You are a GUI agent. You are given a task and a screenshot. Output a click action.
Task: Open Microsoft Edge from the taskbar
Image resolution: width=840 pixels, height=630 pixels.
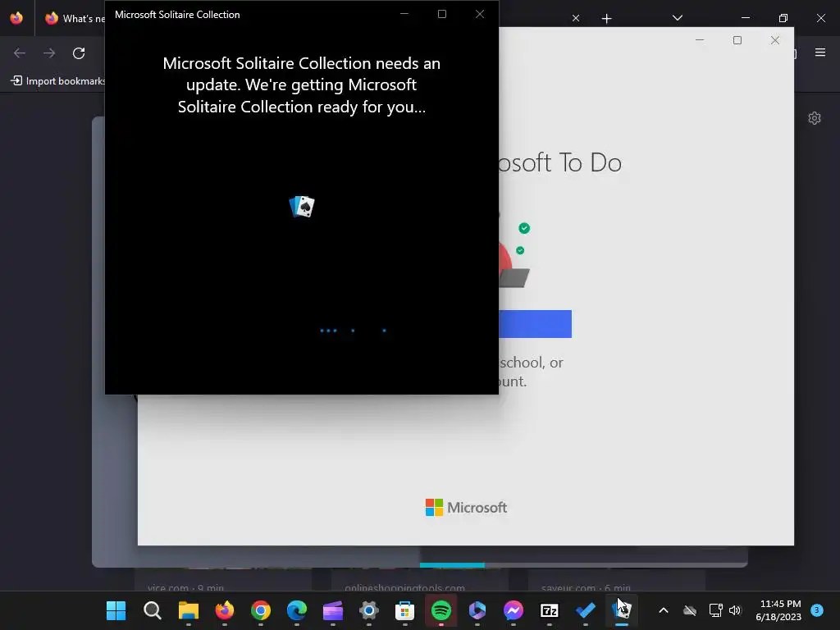tap(297, 610)
